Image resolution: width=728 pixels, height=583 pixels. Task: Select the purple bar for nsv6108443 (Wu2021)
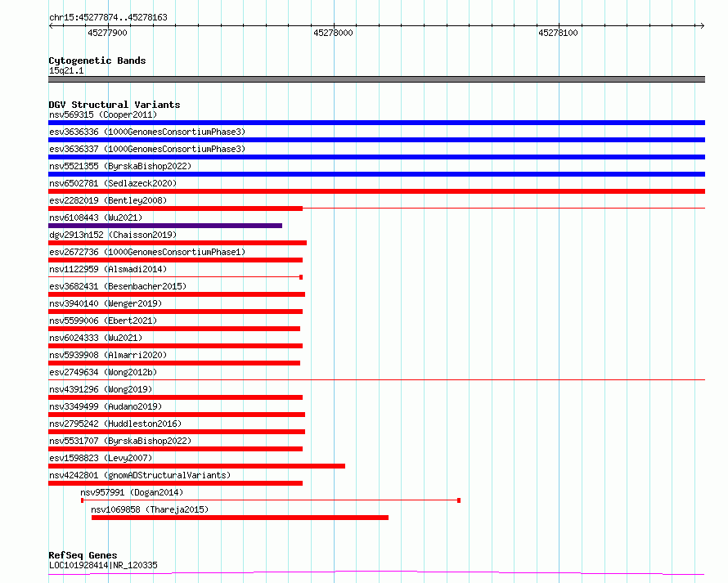(x=165, y=226)
